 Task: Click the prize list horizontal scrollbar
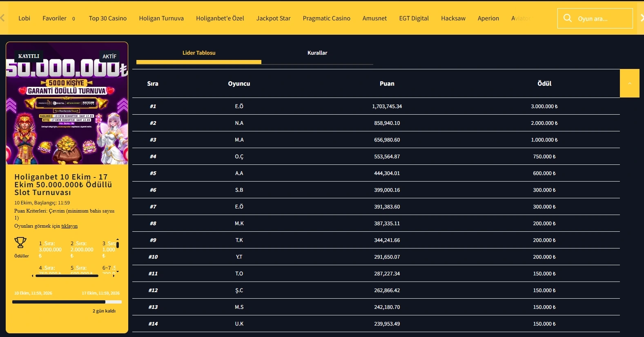point(67,276)
